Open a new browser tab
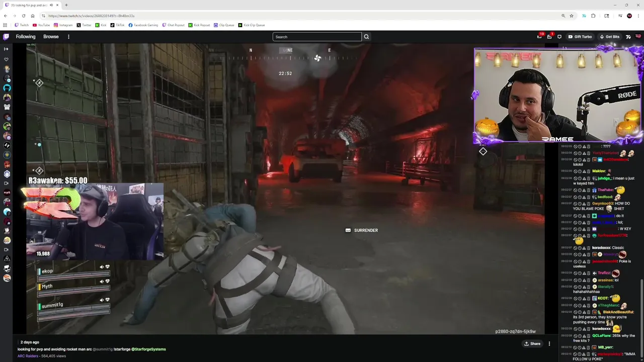 pos(66,5)
